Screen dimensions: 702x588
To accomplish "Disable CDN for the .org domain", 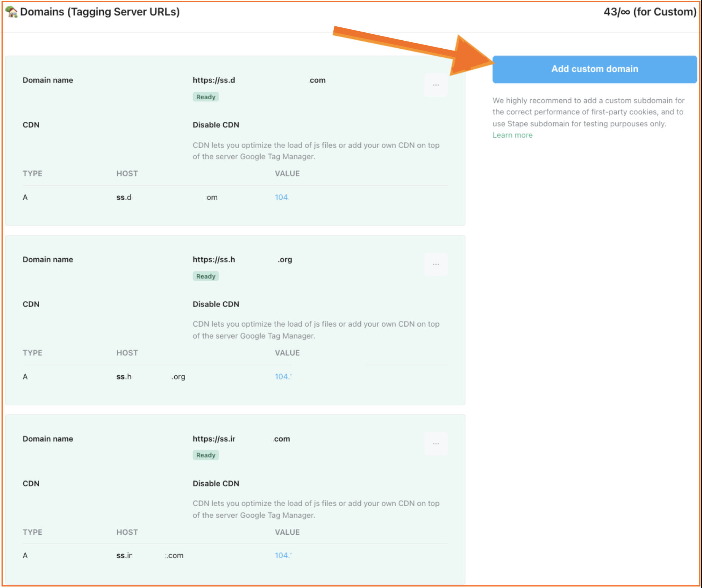I will tap(216, 304).
